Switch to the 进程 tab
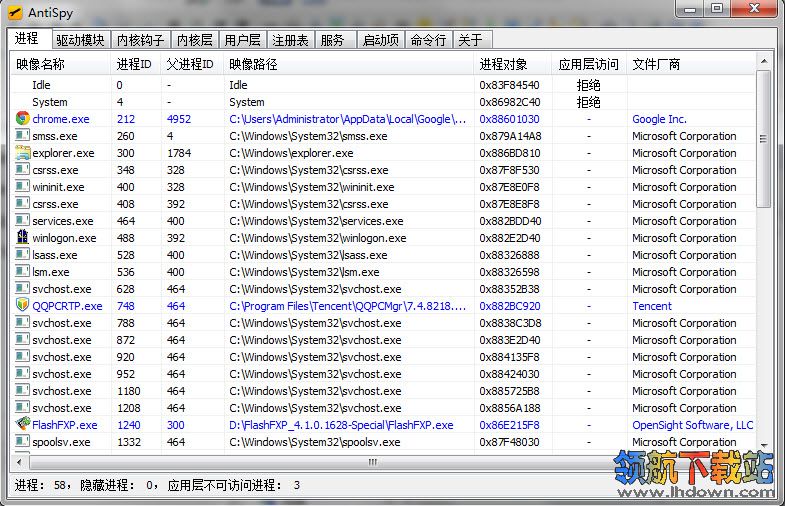The height and width of the screenshot is (506, 785). pyautogui.click(x=29, y=39)
